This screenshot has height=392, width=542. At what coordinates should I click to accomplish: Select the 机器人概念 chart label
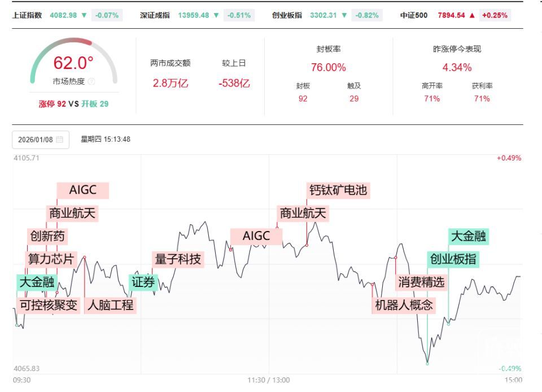click(404, 306)
